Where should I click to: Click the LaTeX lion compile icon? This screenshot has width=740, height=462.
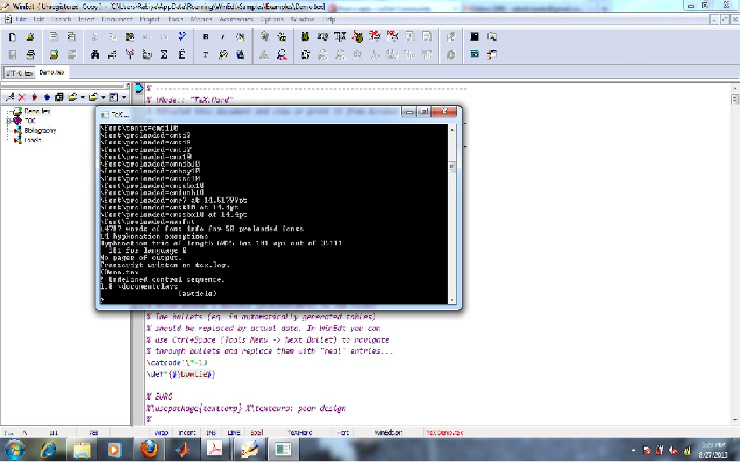point(305,37)
